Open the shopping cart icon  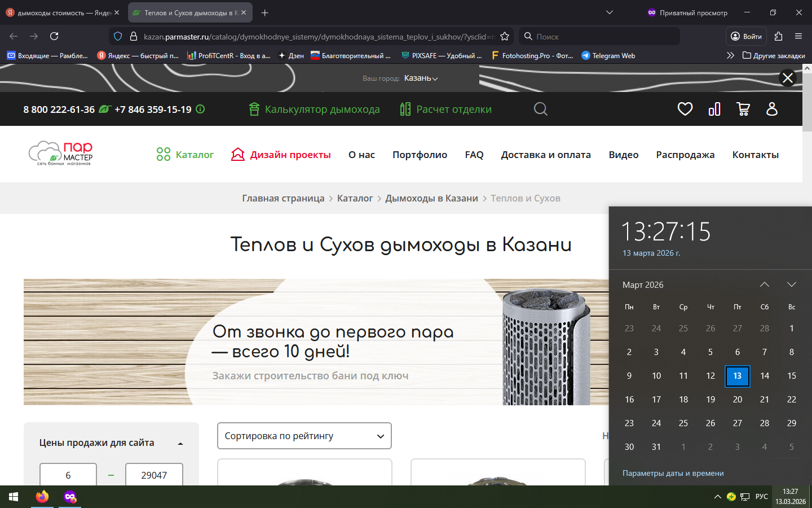point(743,109)
